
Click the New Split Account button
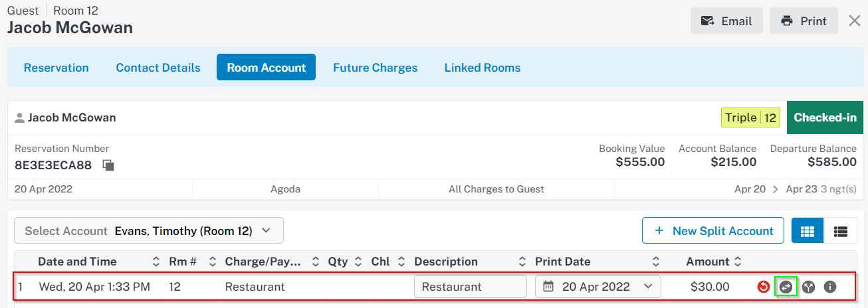(x=713, y=231)
